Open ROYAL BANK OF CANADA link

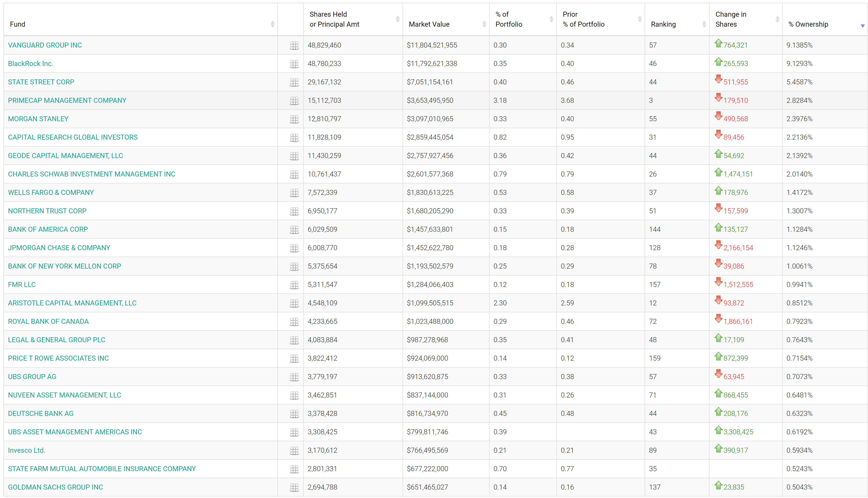(x=48, y=322)
